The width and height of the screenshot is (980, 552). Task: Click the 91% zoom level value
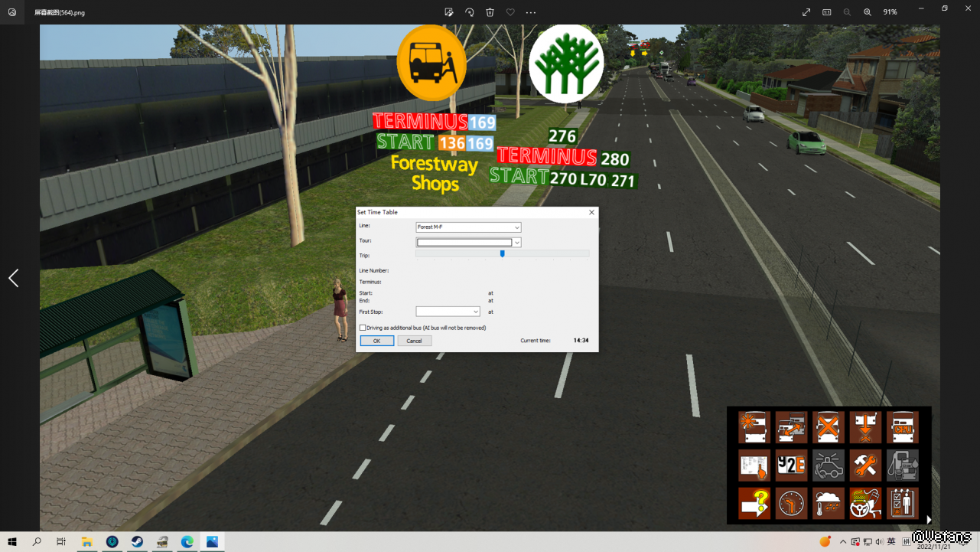point(890,12)
